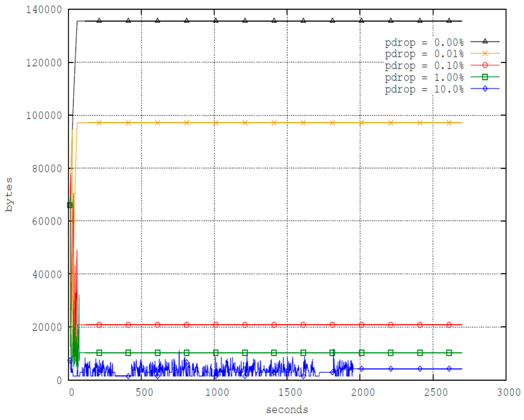Viewport: 524px width, 420px height.
Task: Click the seconds x-axis title
Action: click(x=287, y=410)
